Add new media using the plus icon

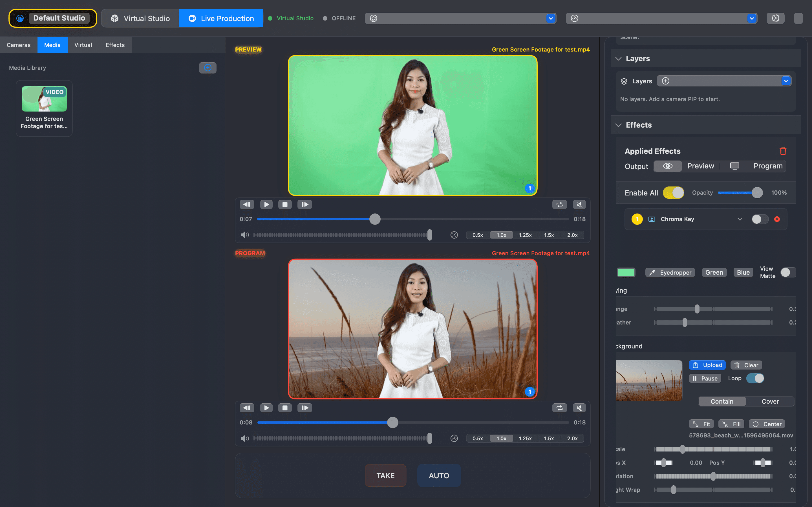coord(208,67)
